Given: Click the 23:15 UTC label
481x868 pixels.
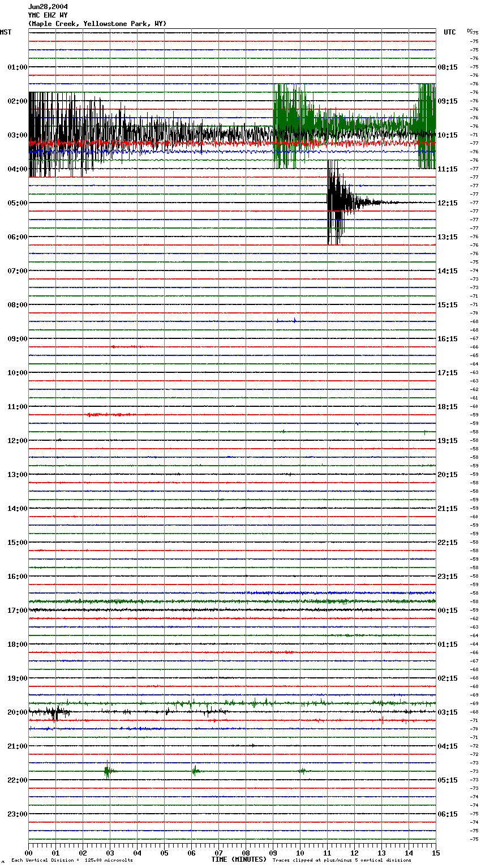Looking at the screenshot, I should [x=448, y=576].
